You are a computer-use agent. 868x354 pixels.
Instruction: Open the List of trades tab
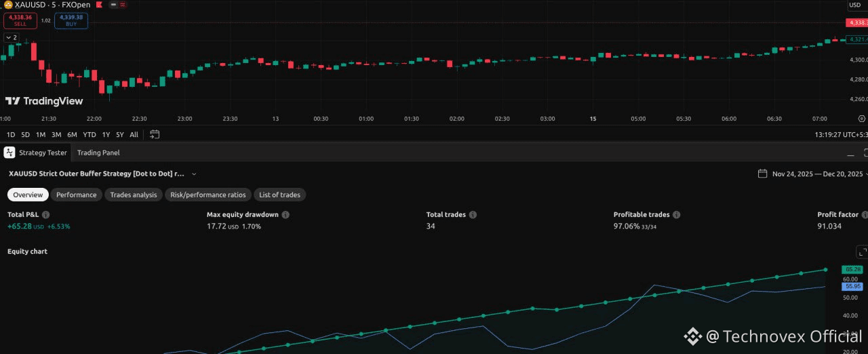(x=279, y=195)
